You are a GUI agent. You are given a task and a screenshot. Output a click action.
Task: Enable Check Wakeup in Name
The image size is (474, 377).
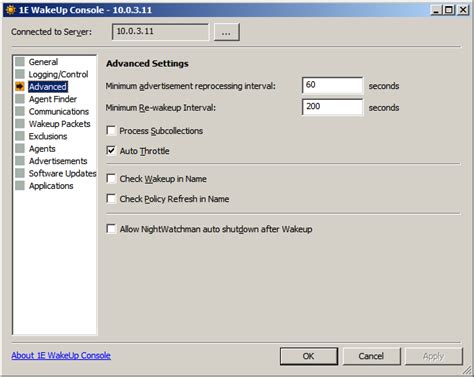pyautogui.click(x=111, y=179)
